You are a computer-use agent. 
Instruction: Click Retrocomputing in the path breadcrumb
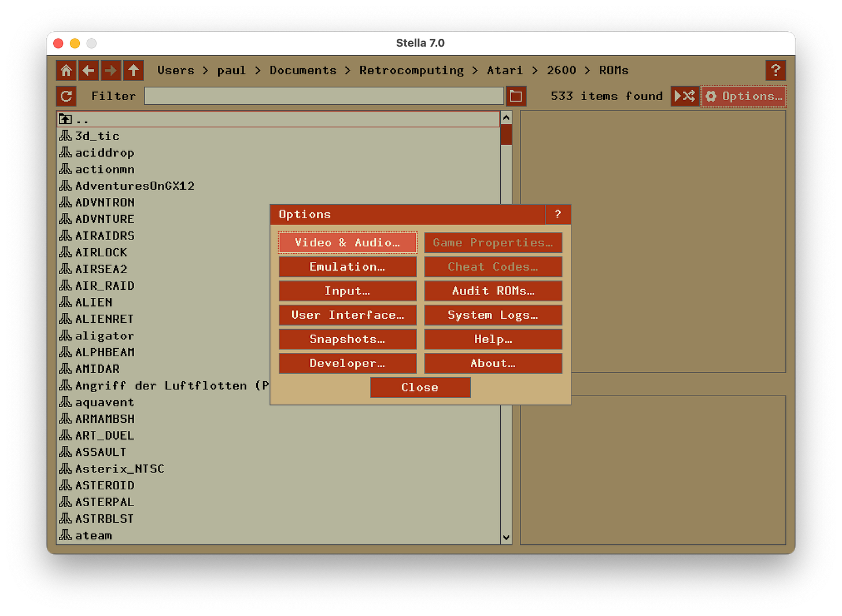click(x=412, y=71)
